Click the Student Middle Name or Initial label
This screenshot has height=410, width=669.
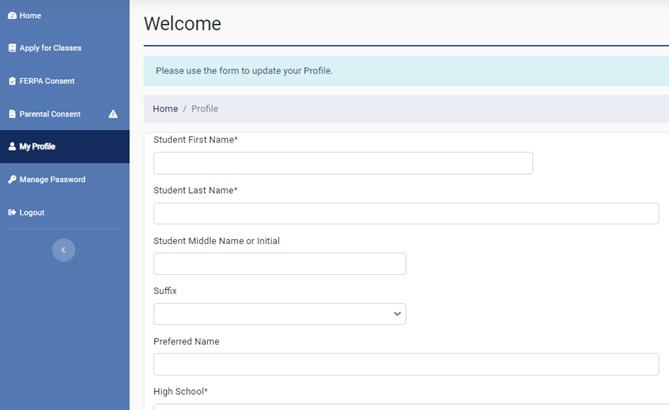216,241
